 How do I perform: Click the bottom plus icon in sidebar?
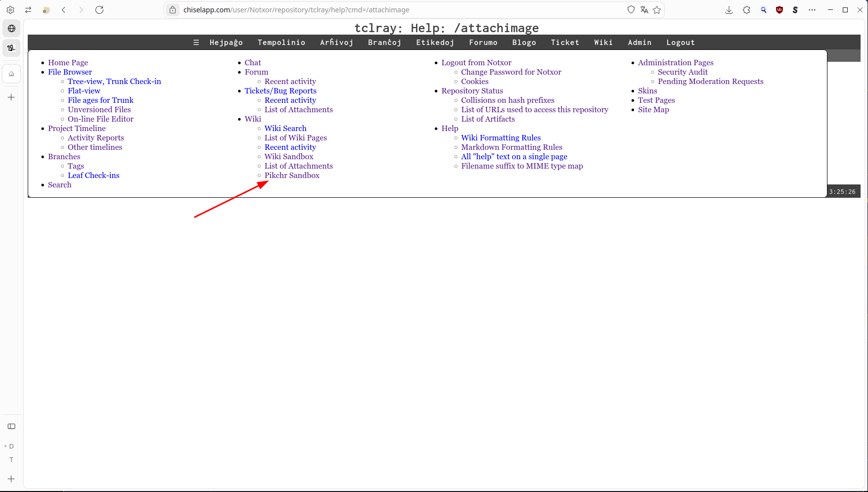click(11, 479)
